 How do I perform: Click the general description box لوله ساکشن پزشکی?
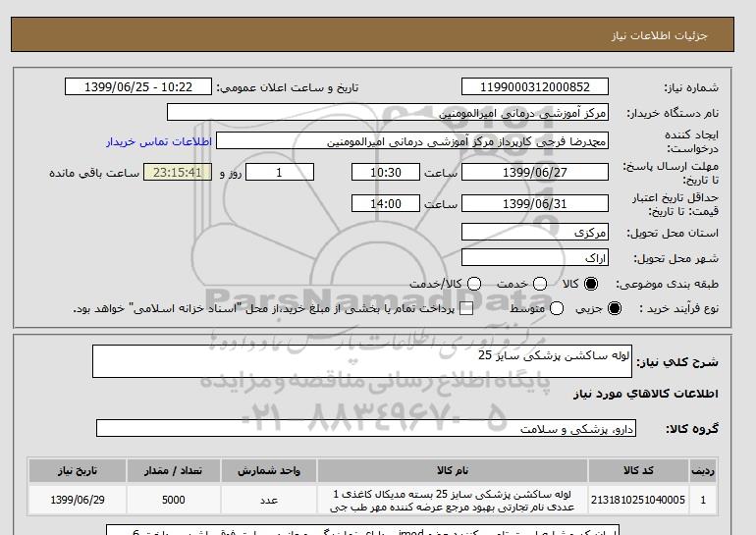(x=362, y=361)
